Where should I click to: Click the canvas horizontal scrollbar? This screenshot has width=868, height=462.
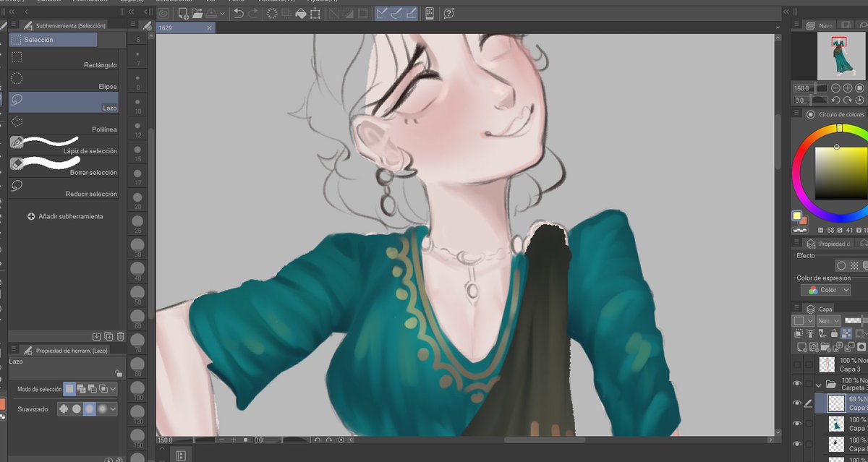click(x=544, y=440)
